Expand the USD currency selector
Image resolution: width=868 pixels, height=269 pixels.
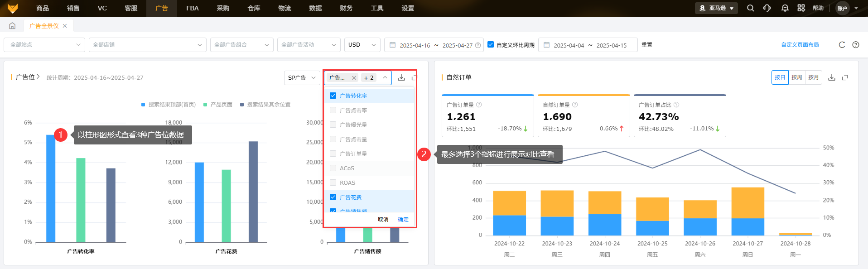(x=362, y=45)
